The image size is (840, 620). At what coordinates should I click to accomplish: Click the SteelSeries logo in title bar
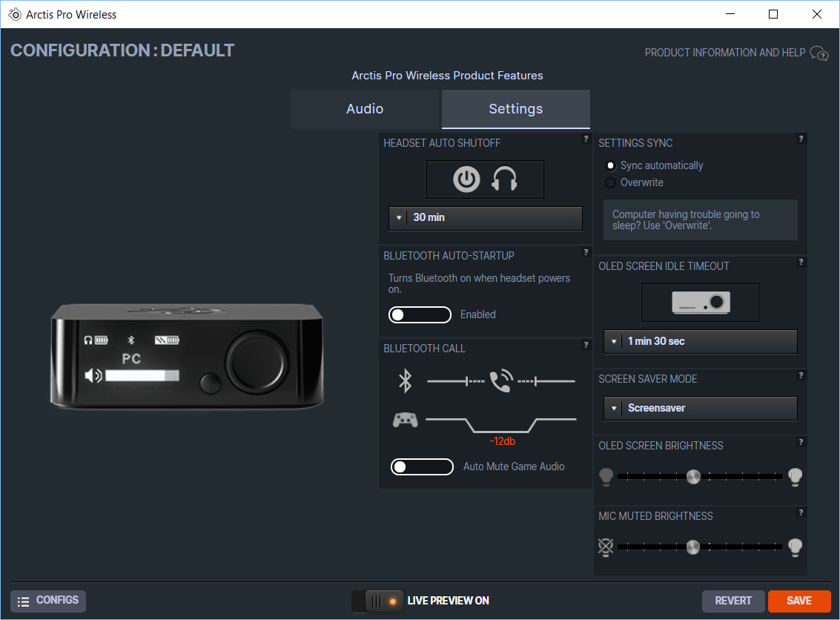(x=15, y=15)
